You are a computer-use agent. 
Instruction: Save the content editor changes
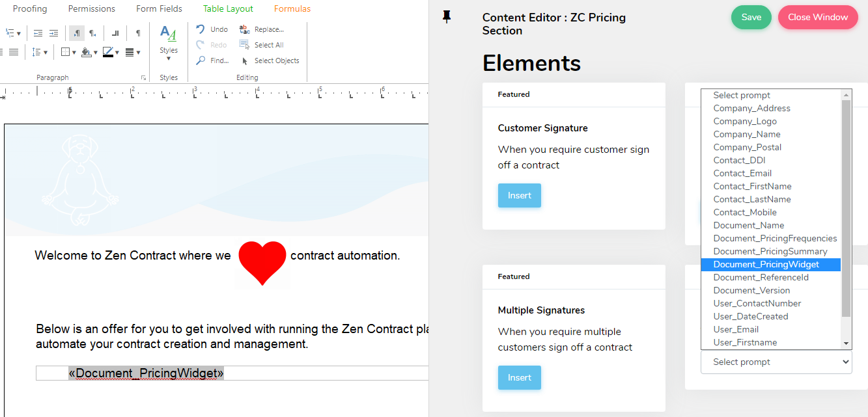(x=751, y=18)
